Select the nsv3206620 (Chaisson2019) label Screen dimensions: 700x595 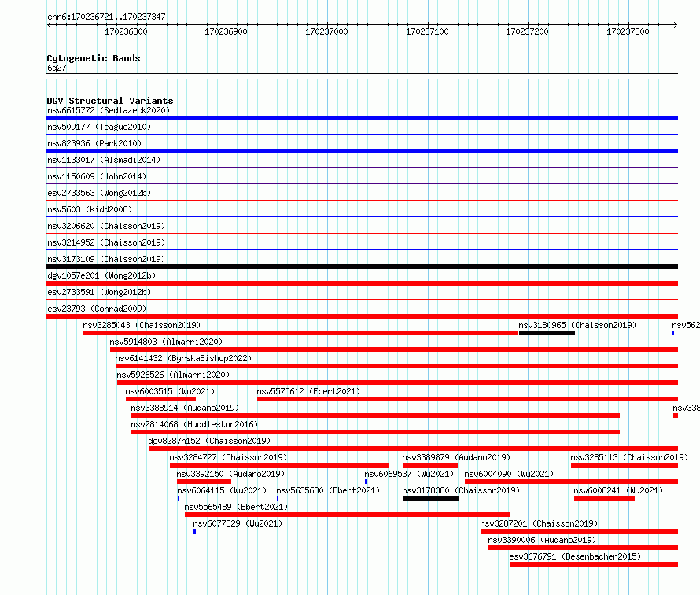106,226
